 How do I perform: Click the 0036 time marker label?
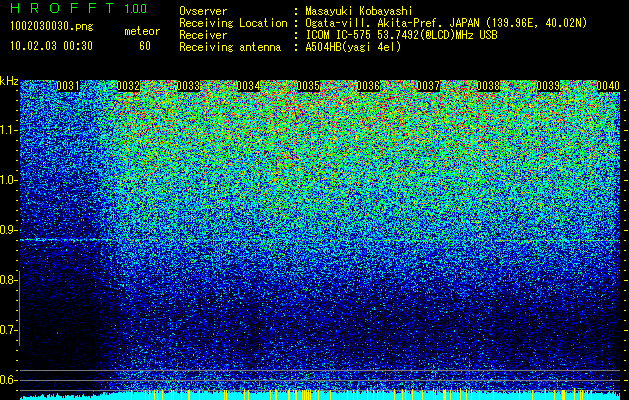click(x=368, y=86)
